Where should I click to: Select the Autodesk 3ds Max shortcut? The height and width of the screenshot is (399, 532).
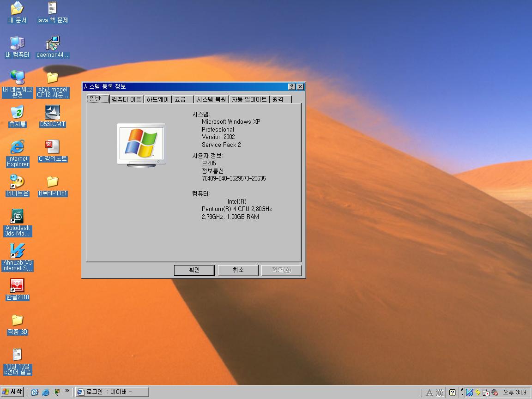[x=18, y=217]
